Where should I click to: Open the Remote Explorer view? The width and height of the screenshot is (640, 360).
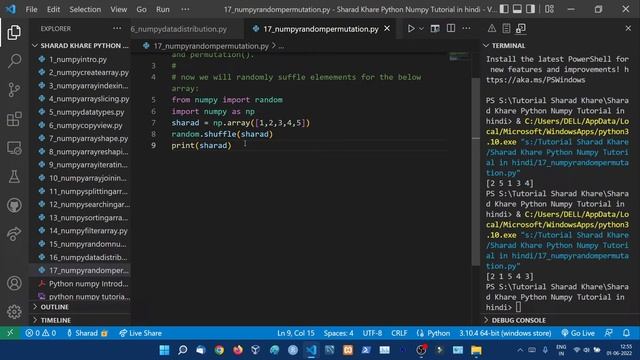coord(14,148)
